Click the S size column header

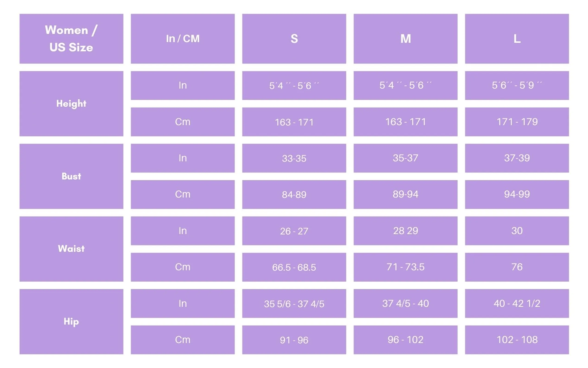(294, 39)
